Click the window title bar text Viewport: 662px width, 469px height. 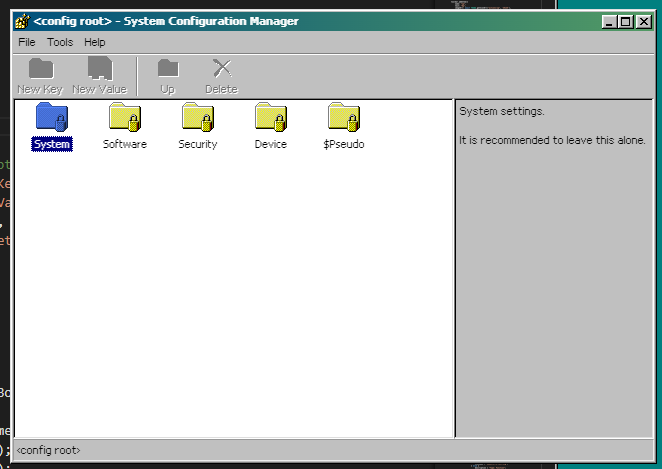coord(166,21)
